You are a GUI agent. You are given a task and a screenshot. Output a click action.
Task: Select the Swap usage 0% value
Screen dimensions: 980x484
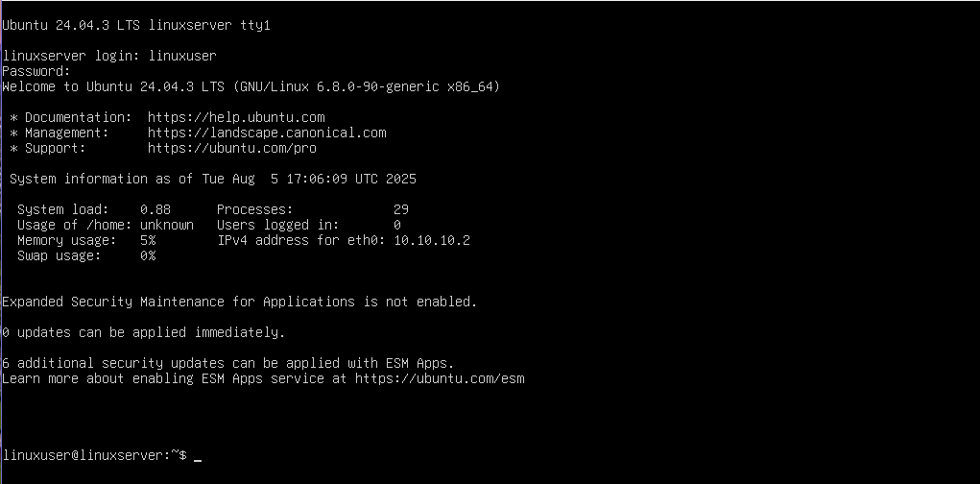pos(148,255)
